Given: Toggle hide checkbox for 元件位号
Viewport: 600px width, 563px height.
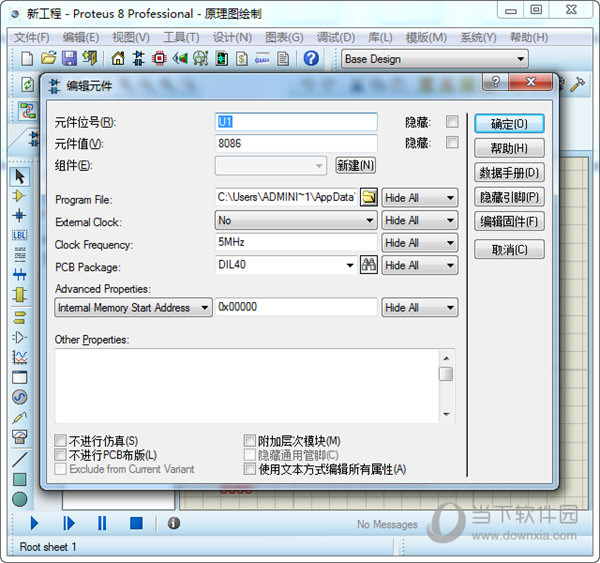Looking at the screenshot, I should pos(452,122).
